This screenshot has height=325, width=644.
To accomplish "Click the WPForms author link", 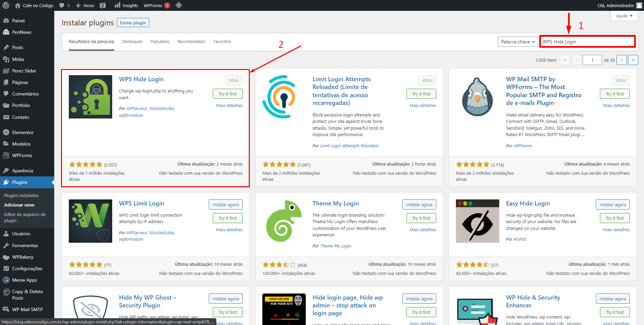I will point(523,146).
